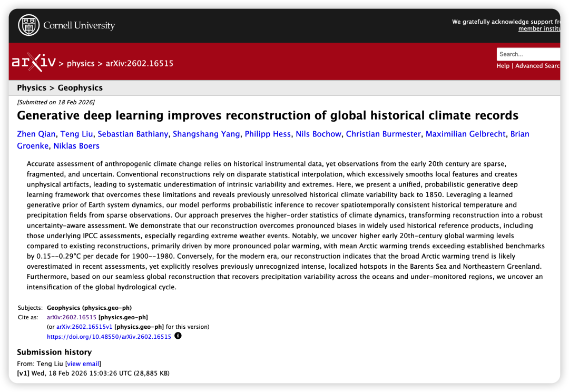Viewport: 569px width, 392px height.
Task: Open the physics breadcrumb link
Action: 81,63
